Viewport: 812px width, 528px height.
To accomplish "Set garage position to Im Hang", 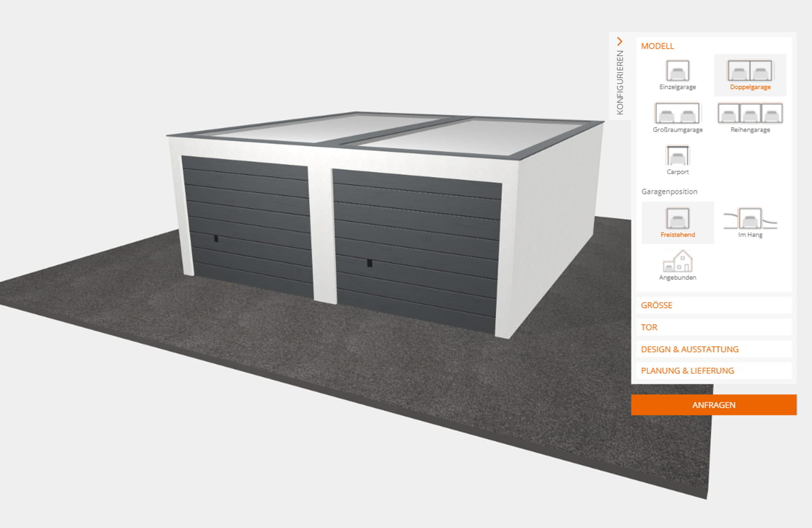I will pos(750,219).
